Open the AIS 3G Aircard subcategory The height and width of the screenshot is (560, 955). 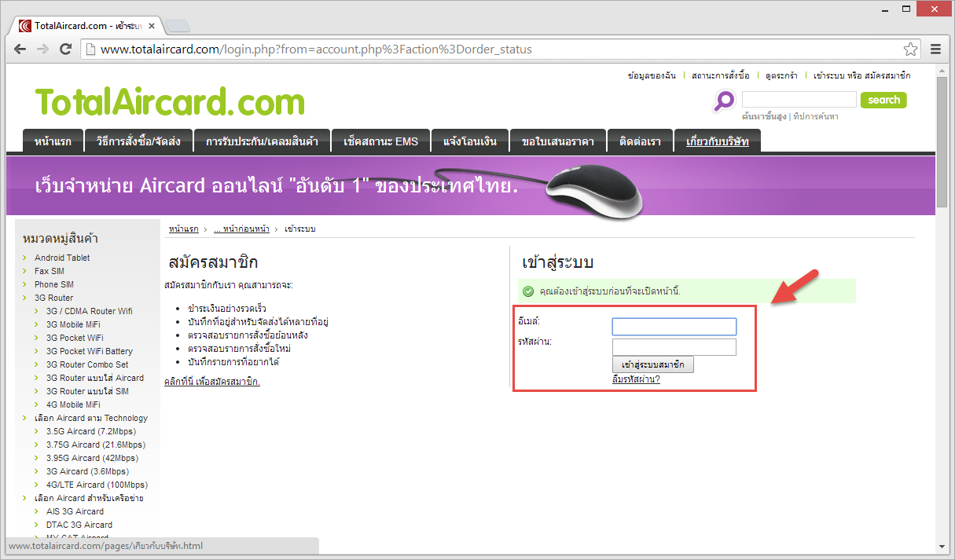coord(75,511)
